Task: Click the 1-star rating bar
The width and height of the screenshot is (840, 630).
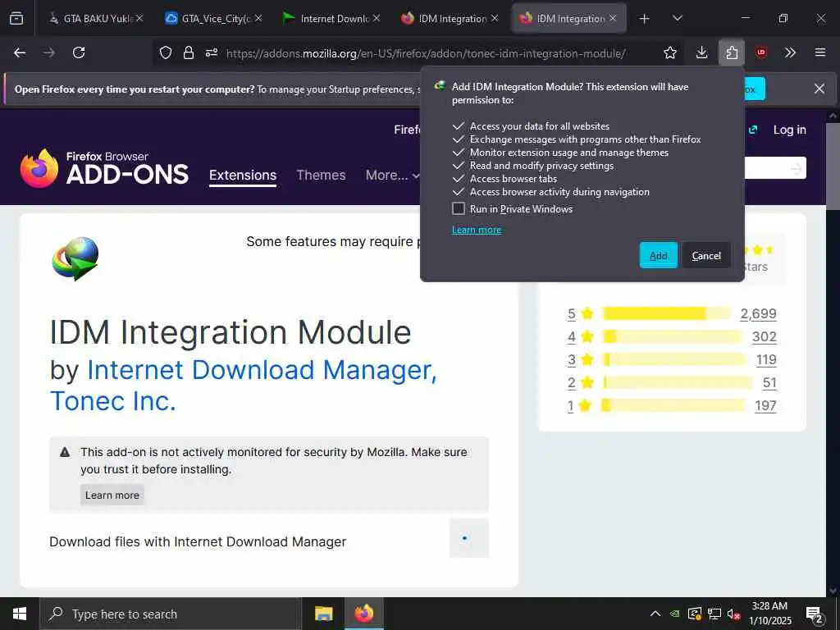Action: coord(673,405)
